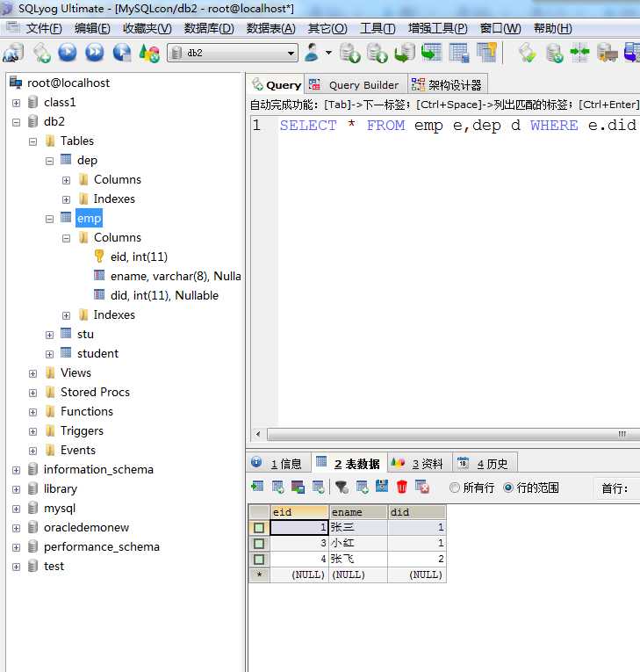Screen dimensions: 640x672
Task: Cancel changes with the table red X icon
Action: click(422, 488)
